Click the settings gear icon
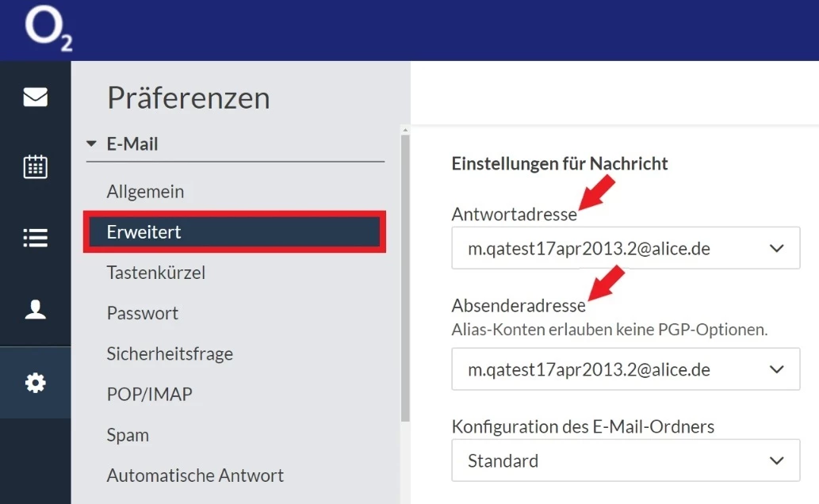This screenshot has width=819, height=504. point(35,383)
